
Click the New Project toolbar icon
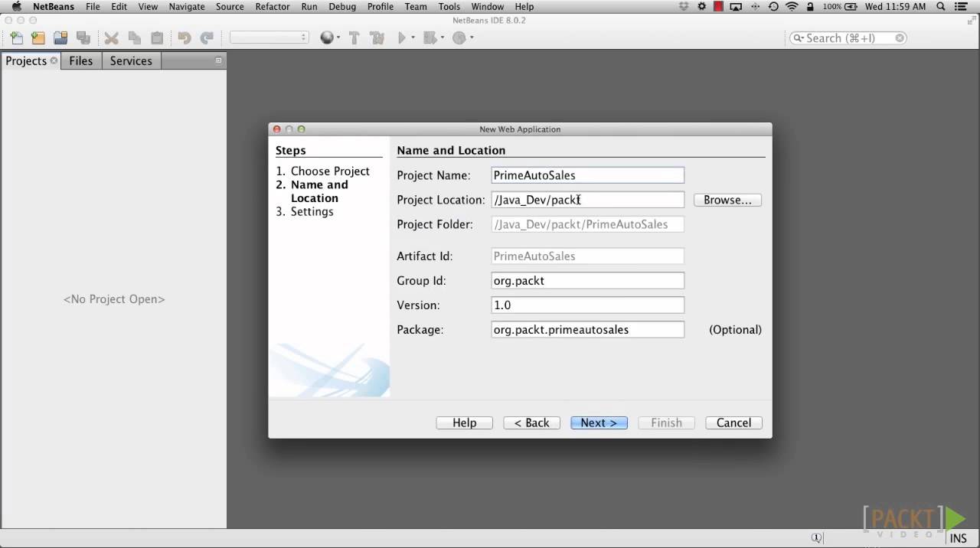click(38, 38)
